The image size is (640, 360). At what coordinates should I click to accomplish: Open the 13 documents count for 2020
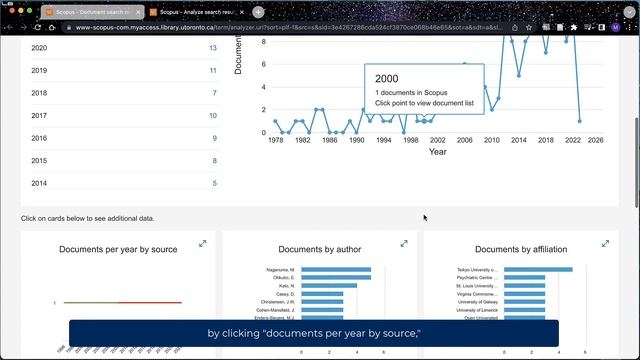pyautogui.click(x=213, y=48)
